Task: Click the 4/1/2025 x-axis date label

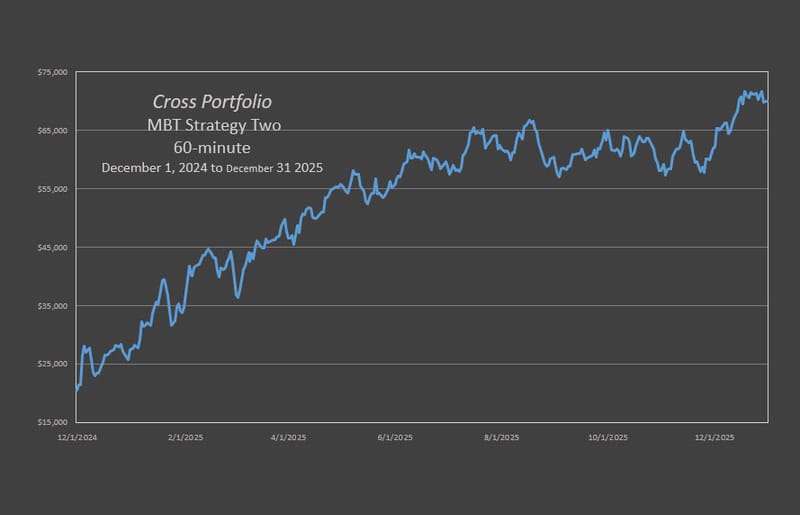Action: [x=289, y=437]
